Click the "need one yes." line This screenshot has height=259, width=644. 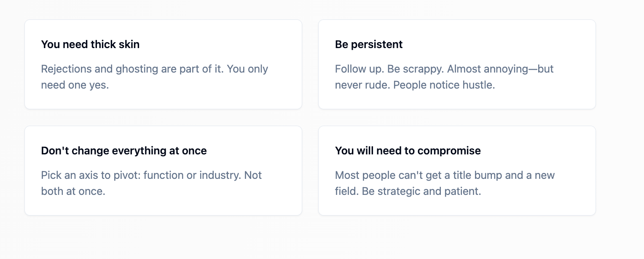coord(75,85)
